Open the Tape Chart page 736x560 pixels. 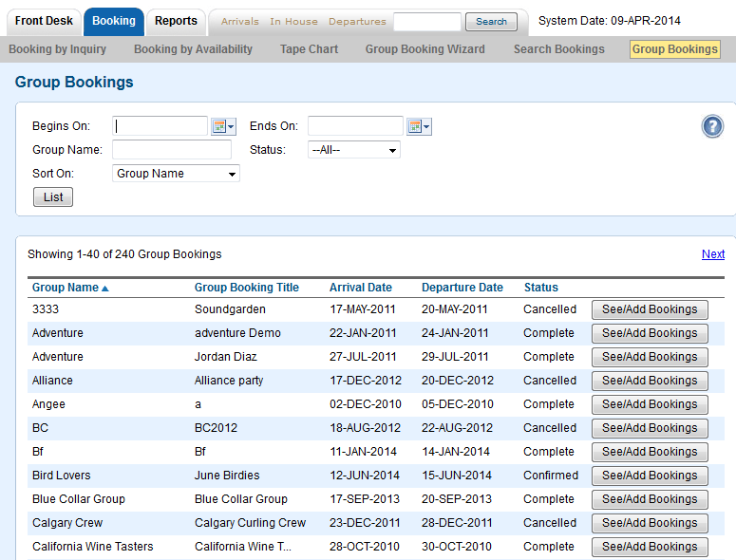(x=309, y=48)
